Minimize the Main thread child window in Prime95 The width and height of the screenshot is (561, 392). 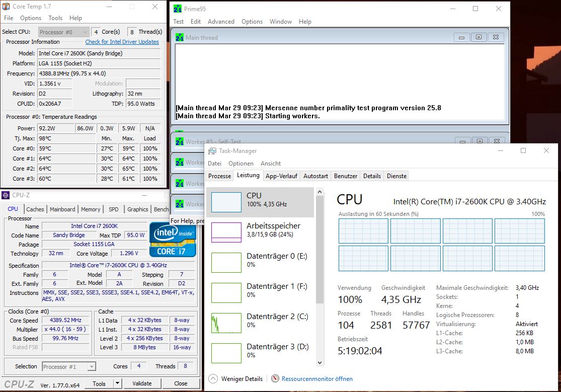(x=461, y=37)
